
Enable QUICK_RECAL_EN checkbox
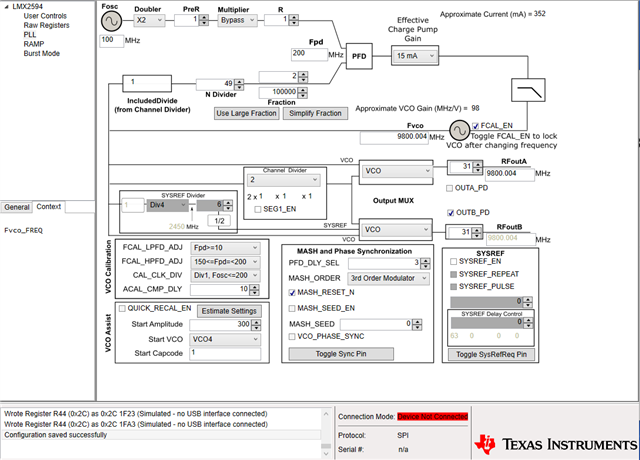[x=122, y=309]
